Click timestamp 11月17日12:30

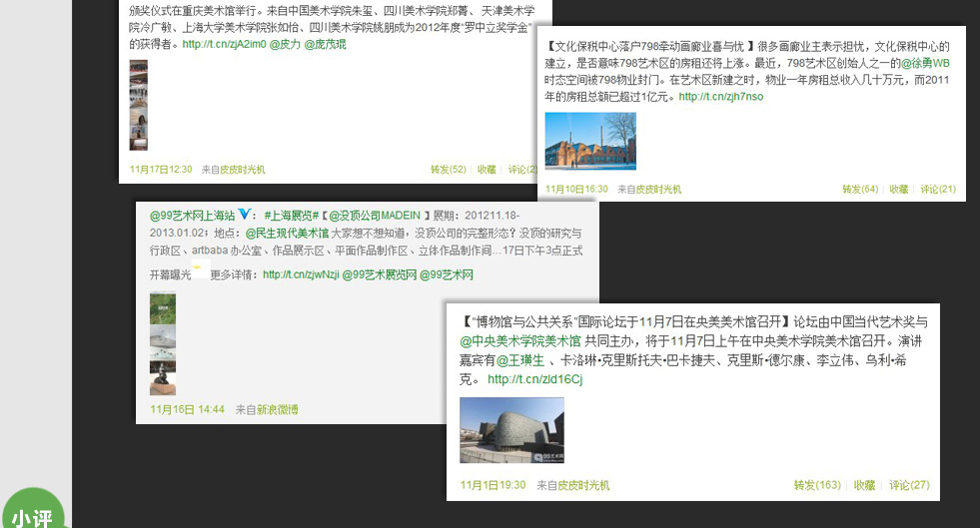(161, 170)
